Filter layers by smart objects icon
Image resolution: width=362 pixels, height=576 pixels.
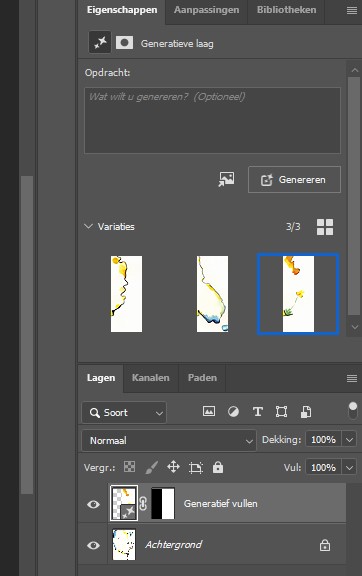pos(306,412)
